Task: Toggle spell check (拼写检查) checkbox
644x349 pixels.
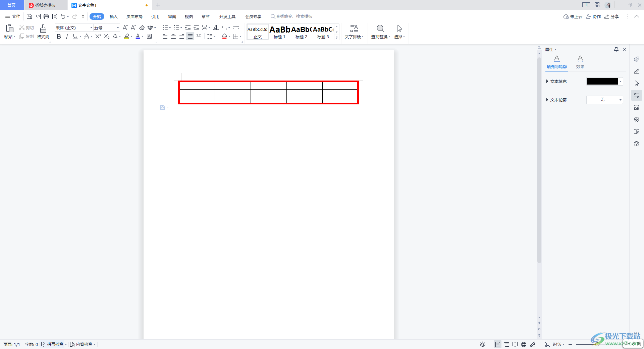Action: click(44, 344)
